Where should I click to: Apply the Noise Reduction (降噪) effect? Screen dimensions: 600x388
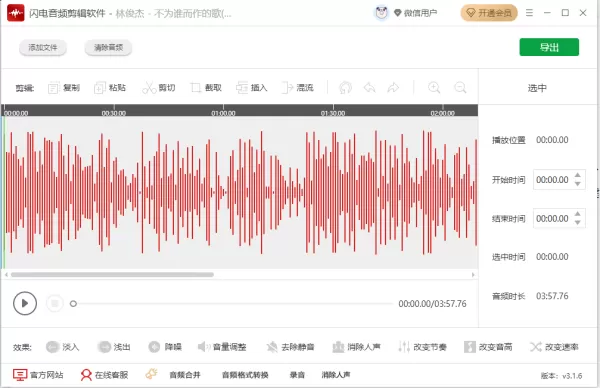[x=165, y=347]
